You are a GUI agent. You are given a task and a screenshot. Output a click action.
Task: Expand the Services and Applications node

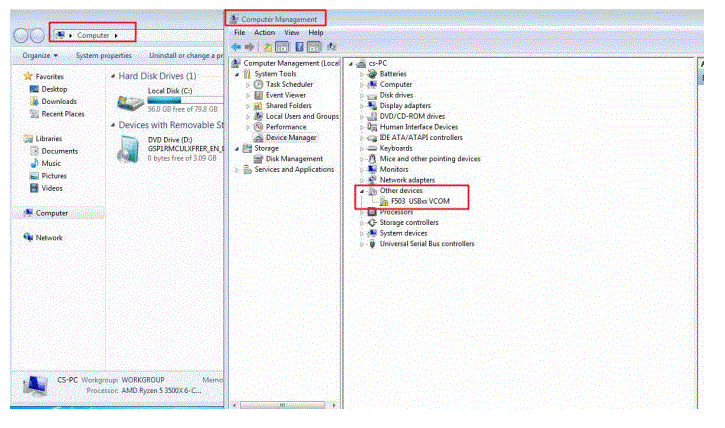237,170
